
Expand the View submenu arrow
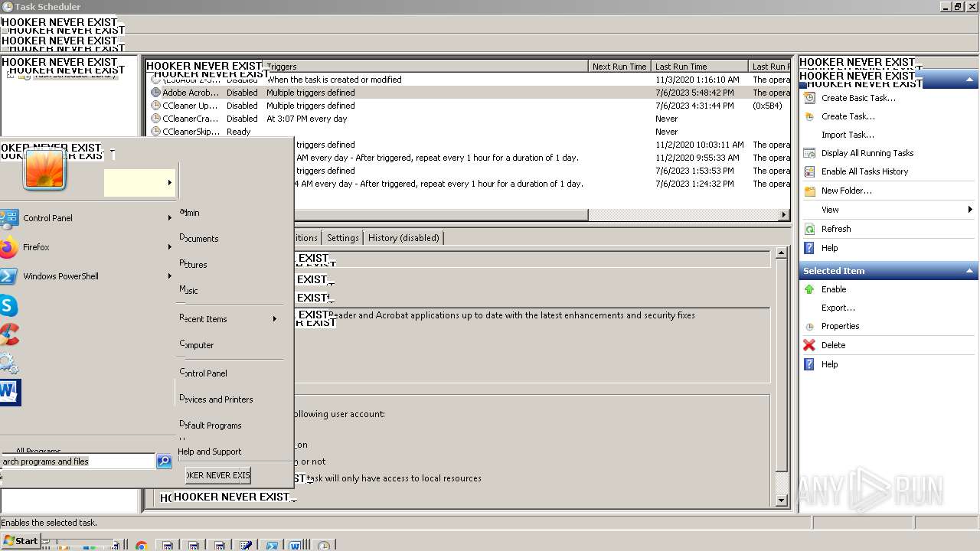pyautogui.click(x=969, y=210)
